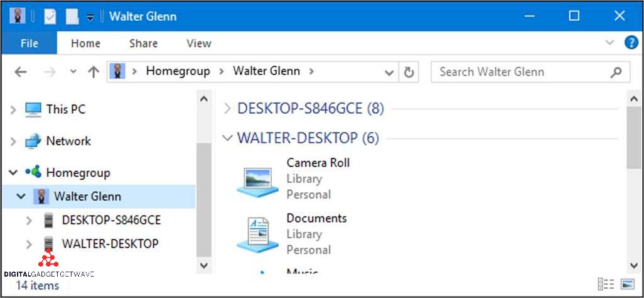Expand DESKTOP-S846GCE in the sidebar tree
The height and width of the screenshot is (298, 644).
click(x=29, y=221)
